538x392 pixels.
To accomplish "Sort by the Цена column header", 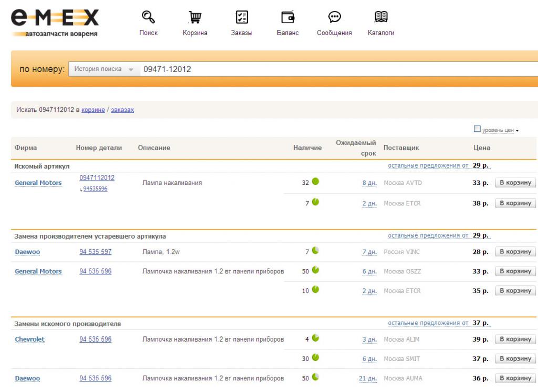I will 482,148.
